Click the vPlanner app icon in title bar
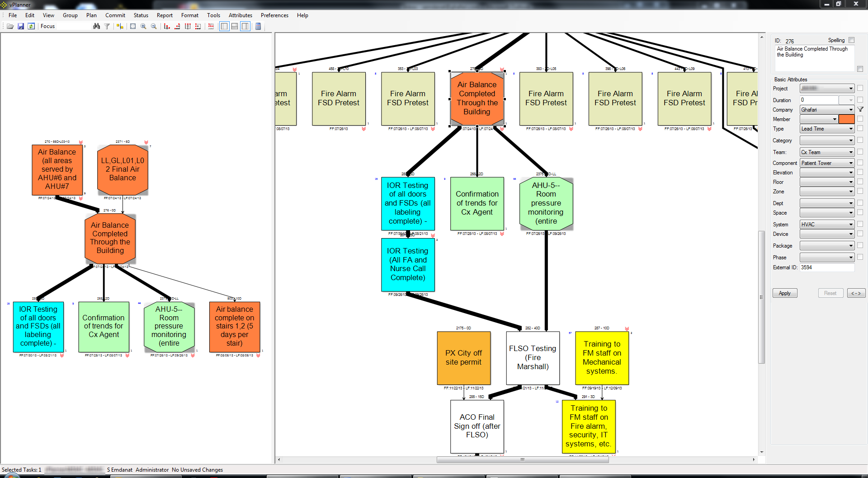The image size is (868, 478). click(x=4, y=5)
